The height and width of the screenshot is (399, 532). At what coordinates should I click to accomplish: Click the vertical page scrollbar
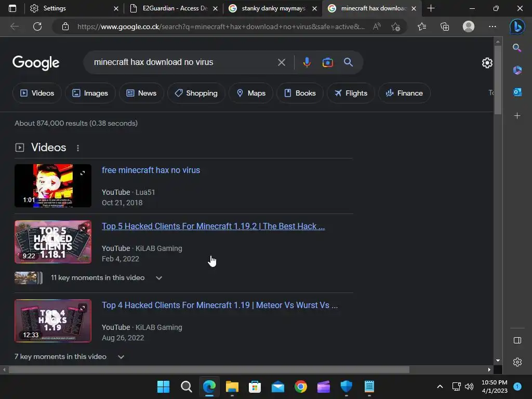(x=498, y=79)
